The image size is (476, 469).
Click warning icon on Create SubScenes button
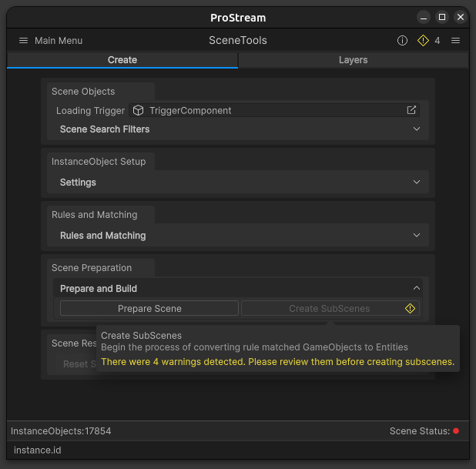pyautogui.click(x=411, y=308)
